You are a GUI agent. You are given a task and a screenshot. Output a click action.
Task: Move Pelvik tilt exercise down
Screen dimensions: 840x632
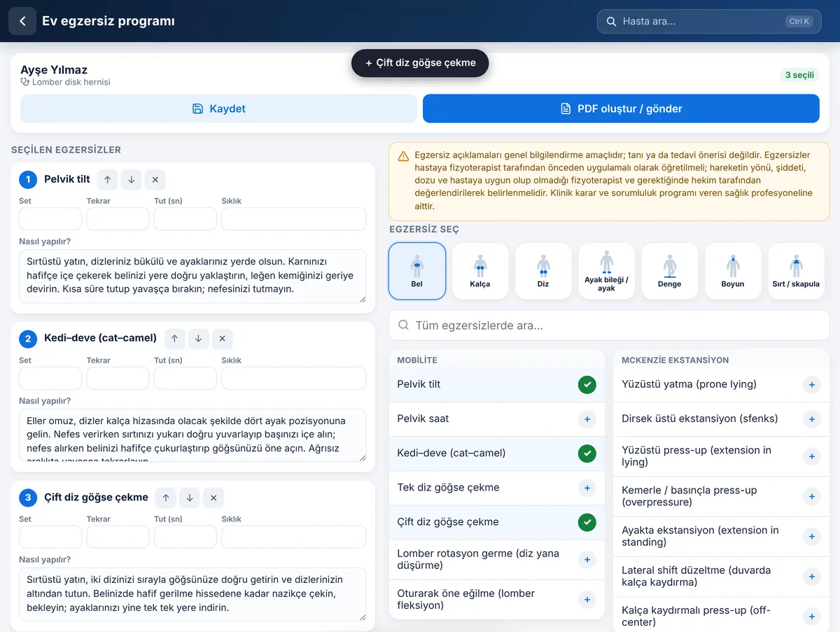(132, 180)
